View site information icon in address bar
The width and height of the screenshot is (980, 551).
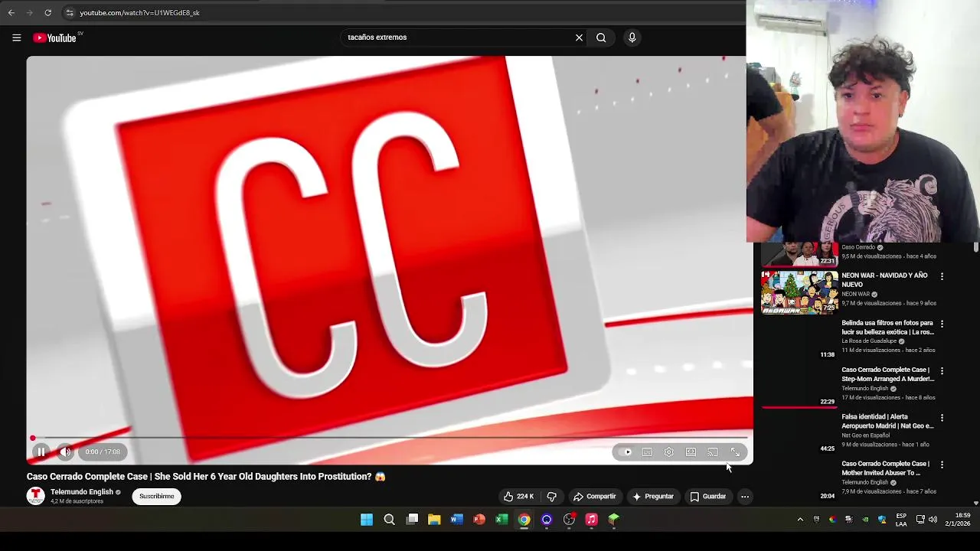click(70, 13)
